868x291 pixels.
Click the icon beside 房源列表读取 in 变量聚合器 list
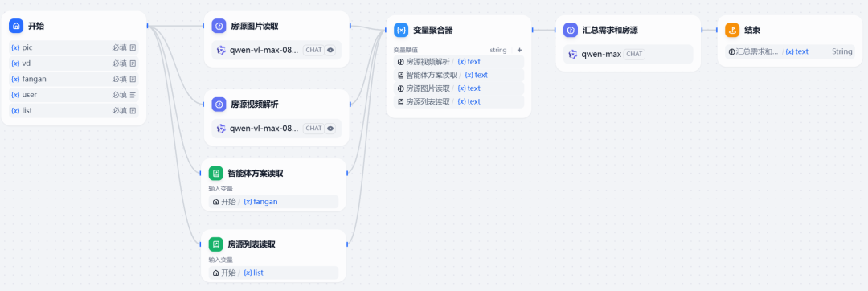pyautogui.click(x=401, y=102)
